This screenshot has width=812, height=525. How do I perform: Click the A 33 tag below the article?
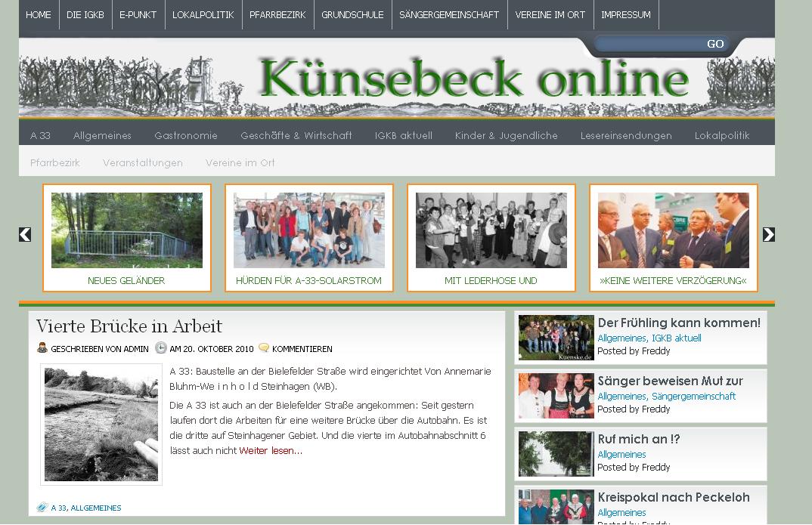coord(58,508)
